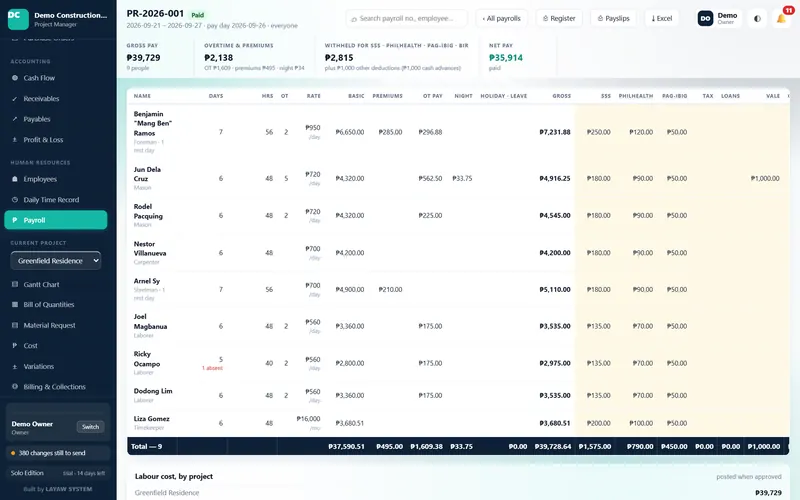
Task: Go back to All payrolls
Action: 502,18
